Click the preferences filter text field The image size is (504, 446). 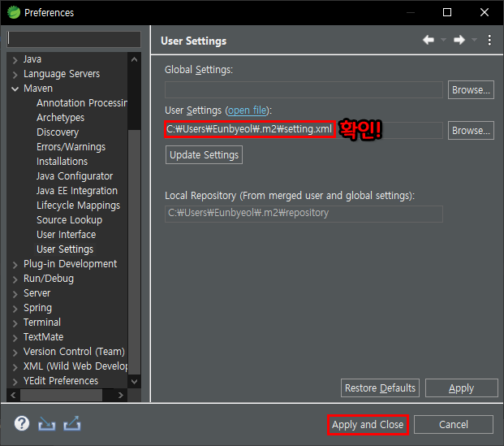74,39
